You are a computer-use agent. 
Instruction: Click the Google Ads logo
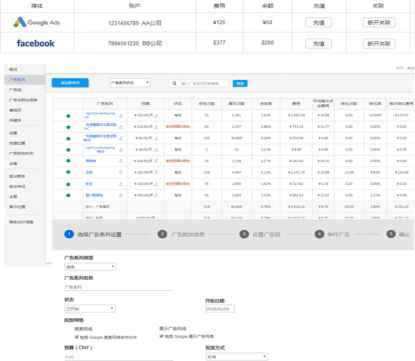click(36, 22)
